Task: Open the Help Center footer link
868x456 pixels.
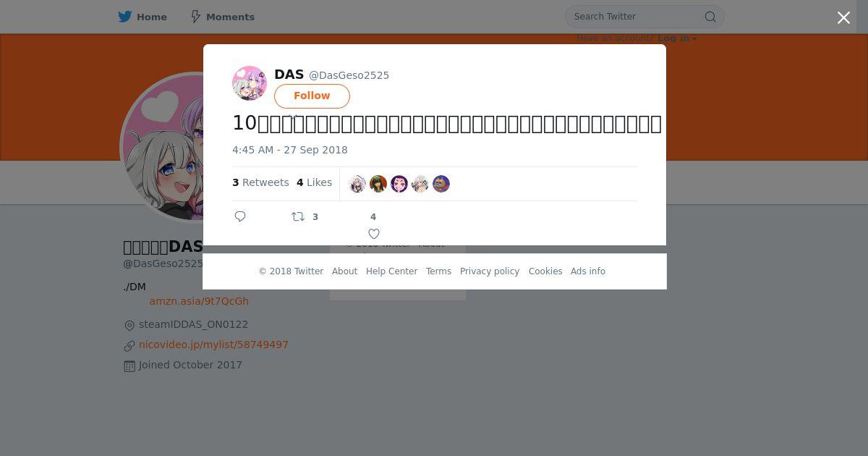Action: coord(391,271)
